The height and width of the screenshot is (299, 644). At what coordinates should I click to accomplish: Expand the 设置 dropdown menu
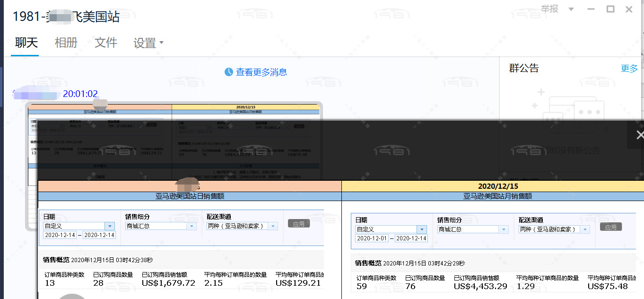coord(148,43)
